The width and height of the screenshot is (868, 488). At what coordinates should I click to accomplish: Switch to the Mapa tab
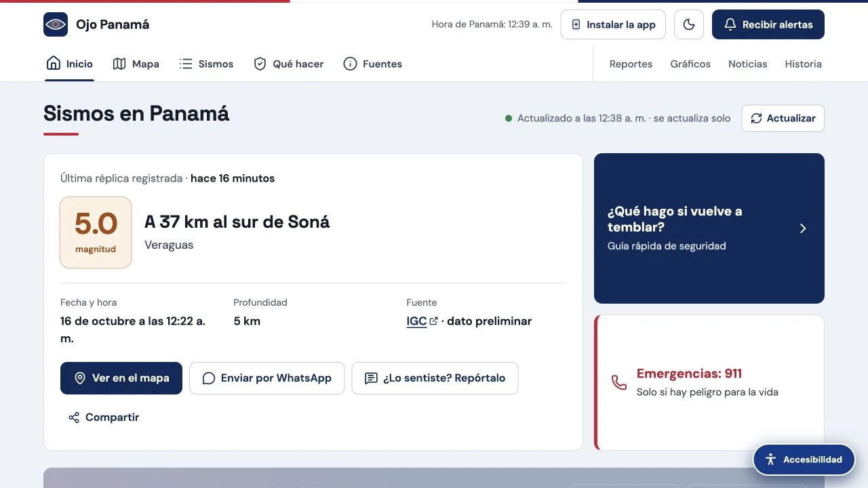136,64
